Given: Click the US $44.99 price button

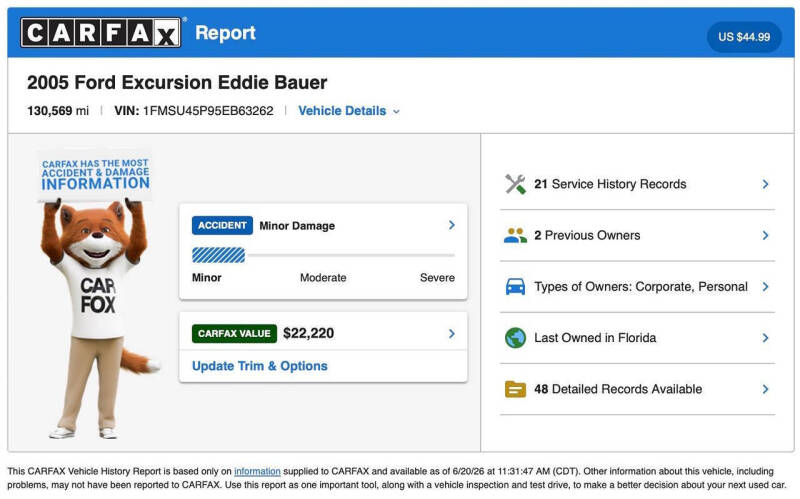Looking at the screenshot, I should 744,37.
